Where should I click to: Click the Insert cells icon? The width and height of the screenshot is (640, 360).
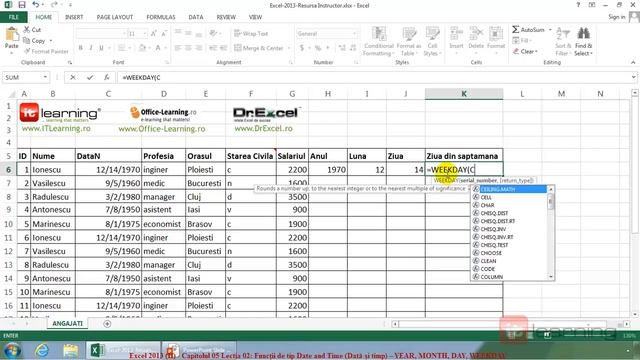pyautogui.click(x=456, y=33)
